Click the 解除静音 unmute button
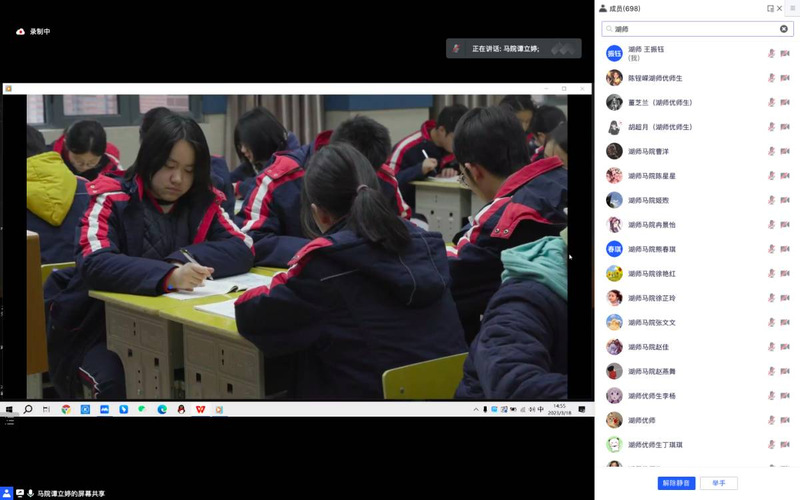The image size is (800, 500). [x=676, y=483]
